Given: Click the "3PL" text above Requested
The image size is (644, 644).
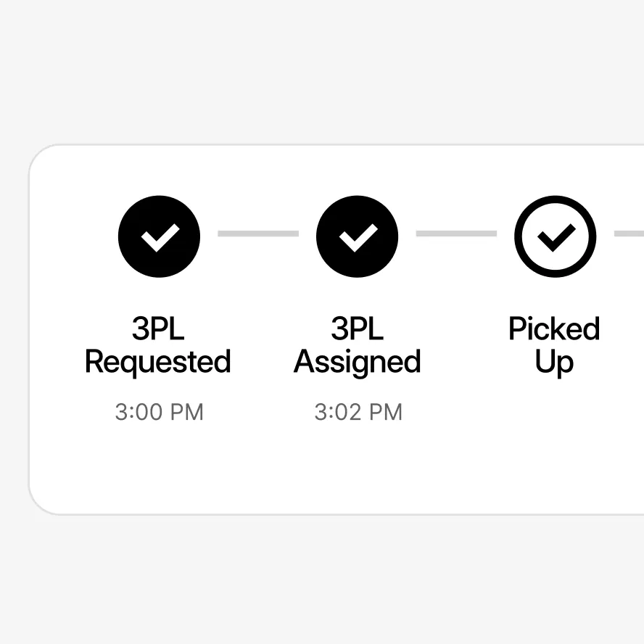Looking at the screenshot, I should (158, 329).
